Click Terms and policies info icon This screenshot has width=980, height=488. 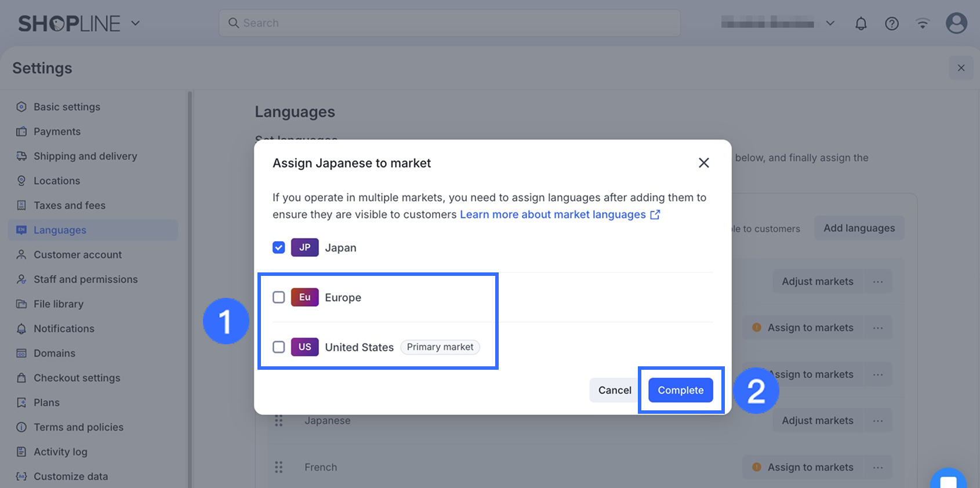coord(21,427)
